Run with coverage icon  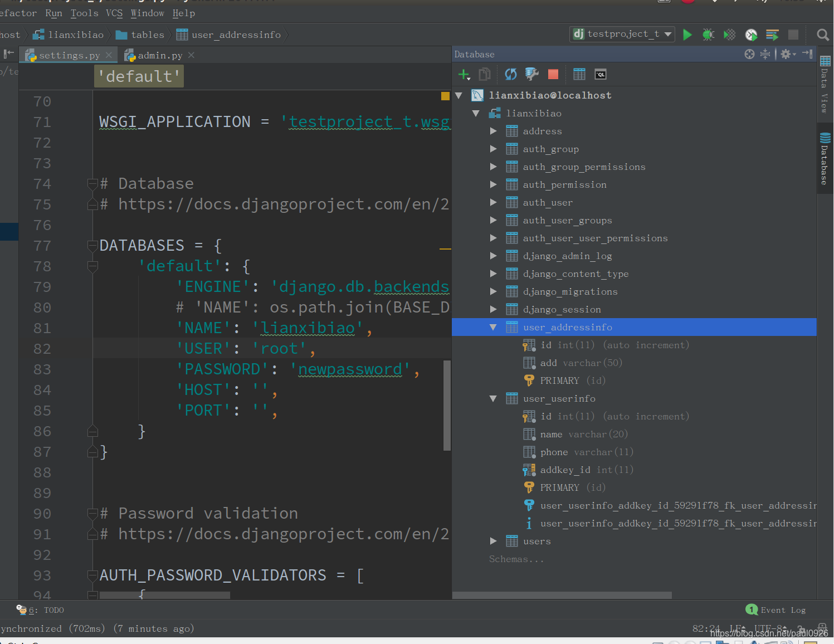tap(729, 35)
